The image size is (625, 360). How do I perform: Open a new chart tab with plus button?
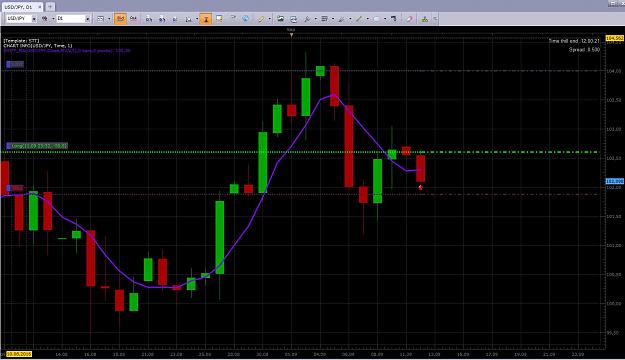point(50,7)
